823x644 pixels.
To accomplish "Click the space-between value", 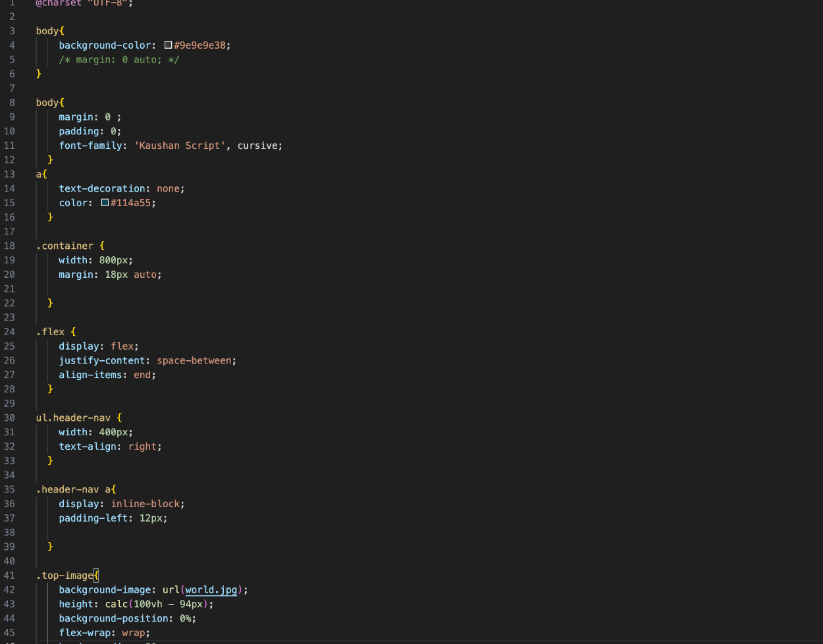I will (x=194, y=360).
